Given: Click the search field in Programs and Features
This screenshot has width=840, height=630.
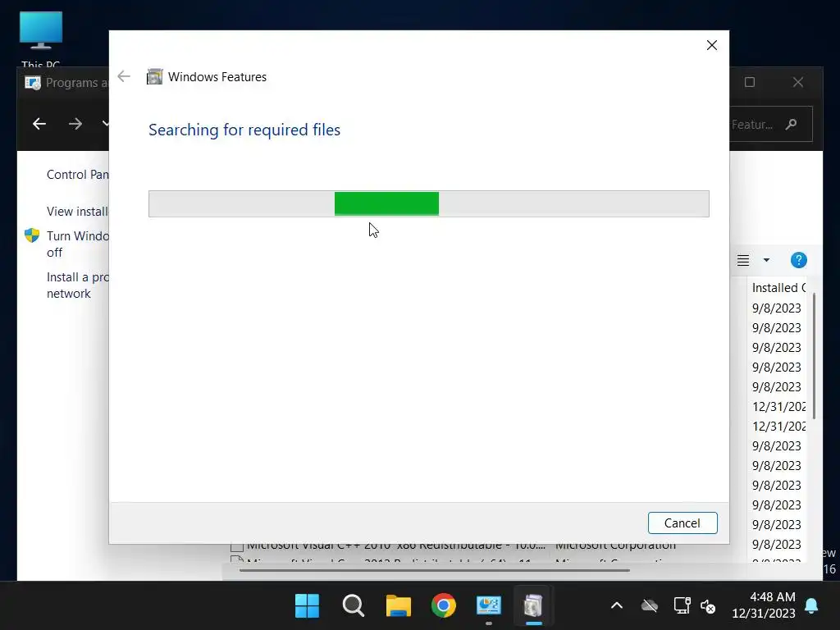Looking at the screenshot, I should click(x=770, y=125).
